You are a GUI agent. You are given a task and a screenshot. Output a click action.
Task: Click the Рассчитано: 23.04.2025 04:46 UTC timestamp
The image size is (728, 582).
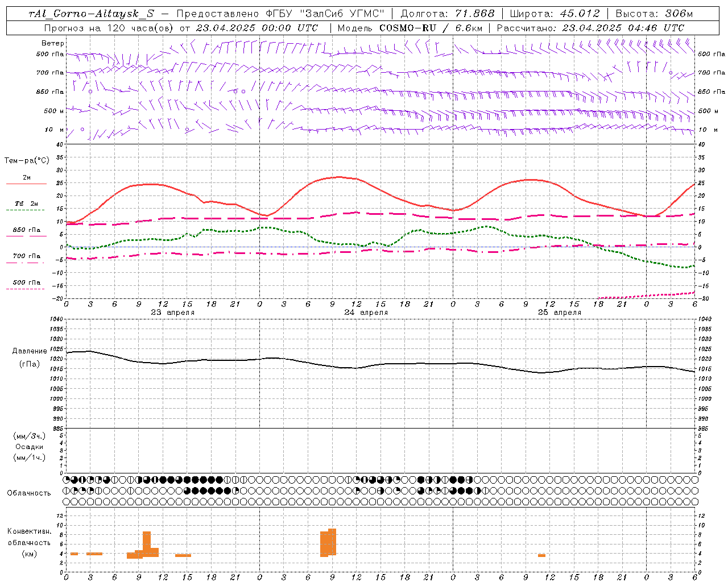point(590,28)
